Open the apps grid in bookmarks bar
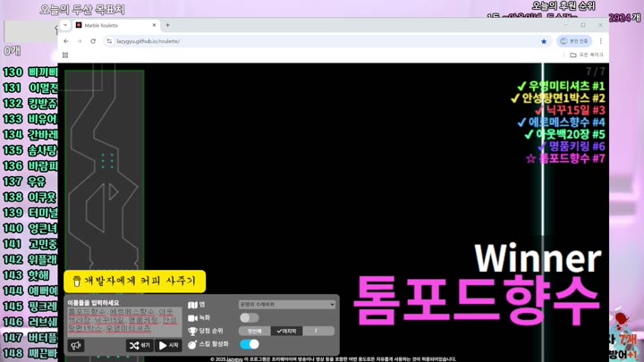 coord(65,55)
